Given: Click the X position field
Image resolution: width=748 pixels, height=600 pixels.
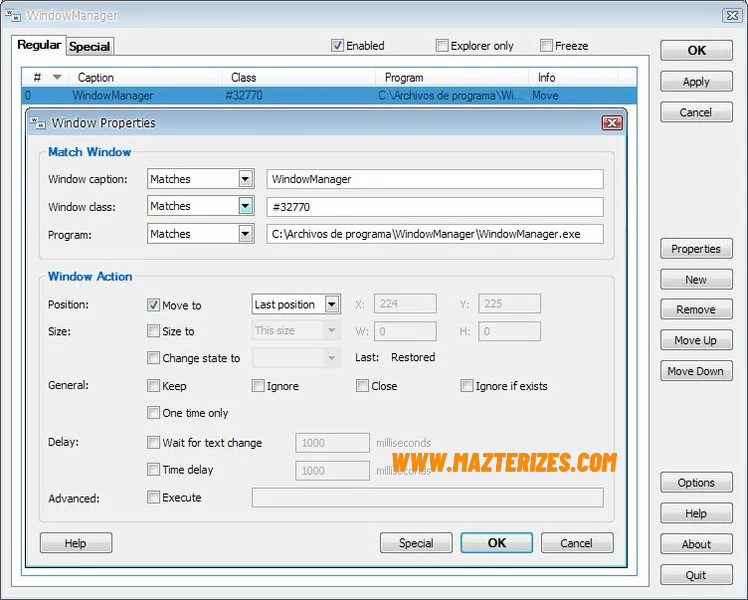Looking at the screenshot, I should tap(405, 304).
